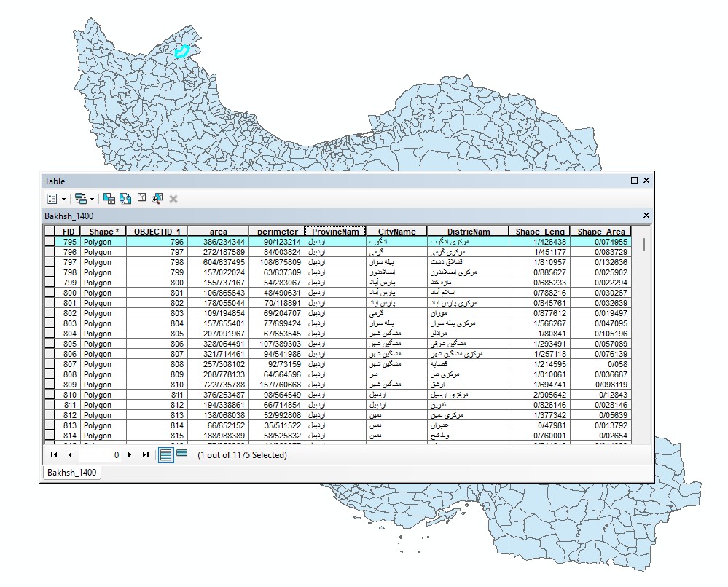The image size is (728, 587).
Task: Toggle Show selected records view
Action: click(182, 453)
